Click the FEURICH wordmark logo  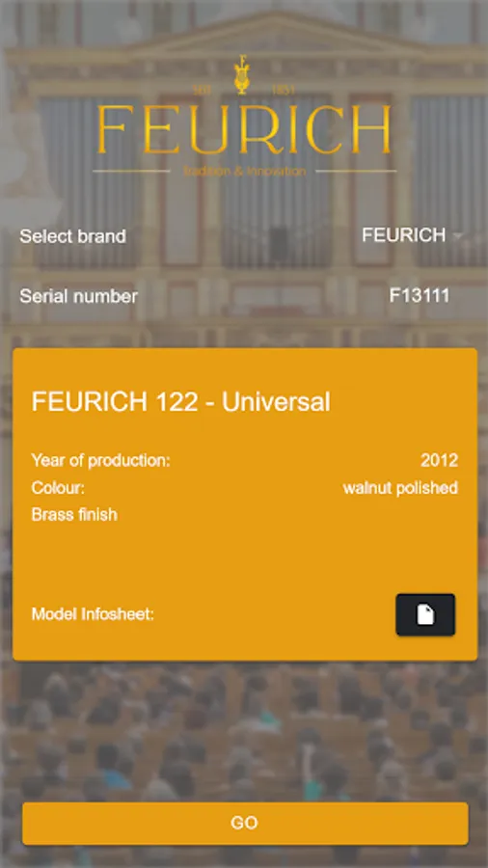(244, 129)
